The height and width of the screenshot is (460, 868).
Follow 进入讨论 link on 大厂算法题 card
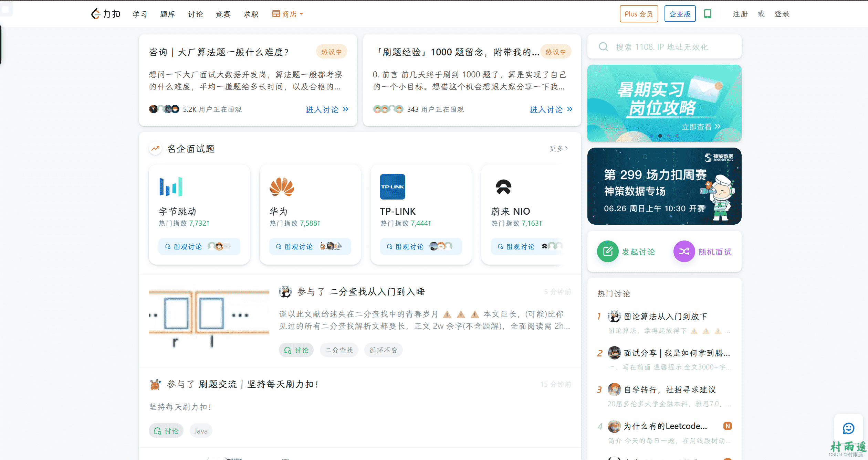(327, 109)
